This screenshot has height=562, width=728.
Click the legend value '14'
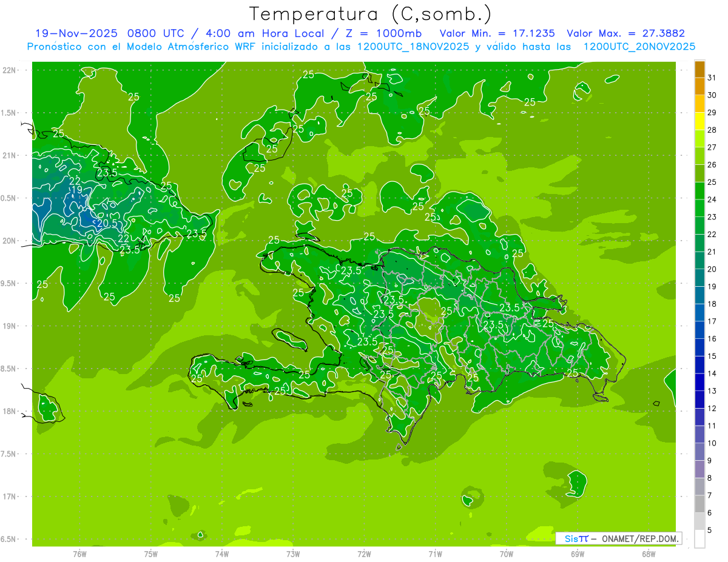[x=713, y=373]
